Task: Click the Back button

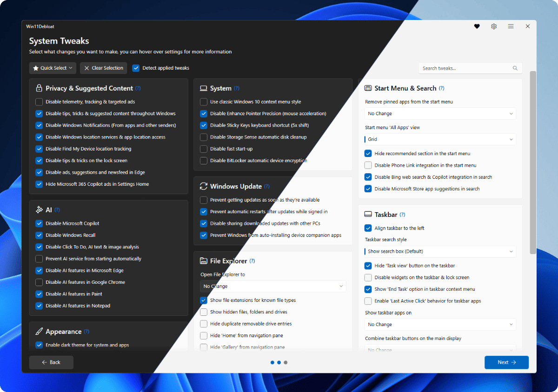Action: [51, 362]
